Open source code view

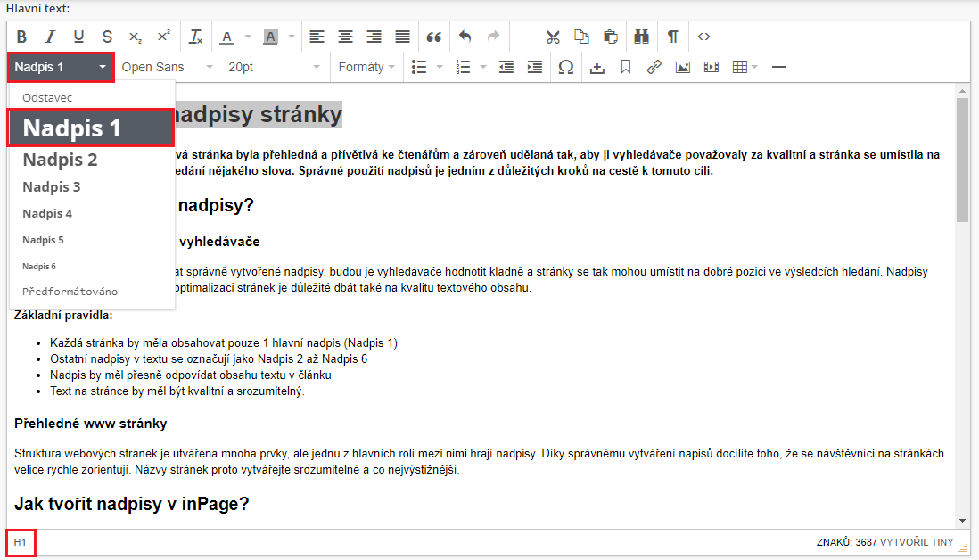[x=704, y=37]
